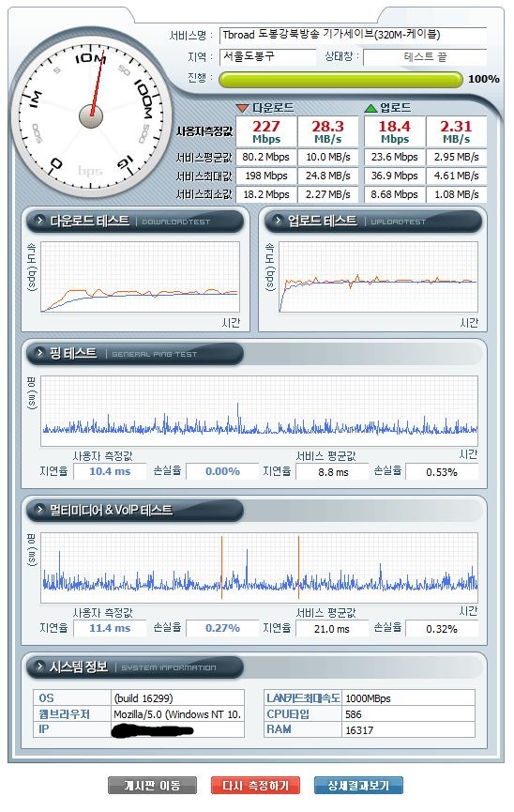Click the 서비스명 field showing Tbroad
This screenshot has height=812, width=514.
pyautogui.click(x=353, y=36)
